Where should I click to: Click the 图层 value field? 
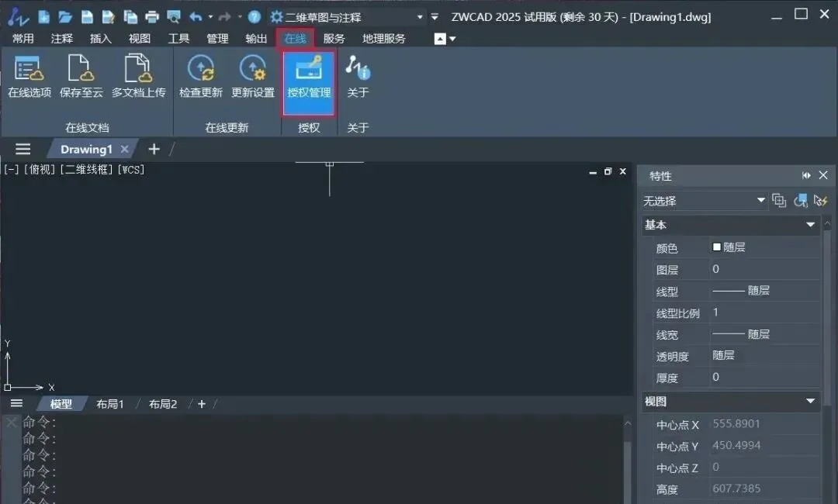(765, 269)
